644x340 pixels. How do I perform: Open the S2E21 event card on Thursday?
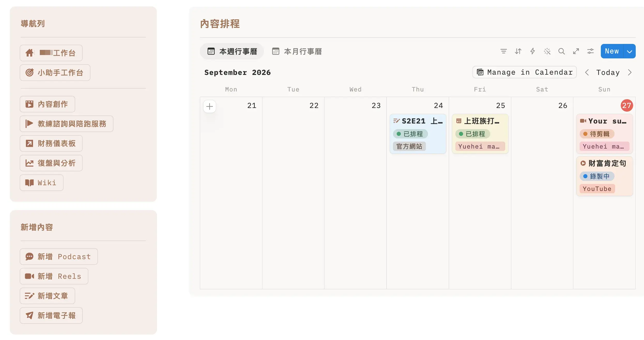[418, 134]
